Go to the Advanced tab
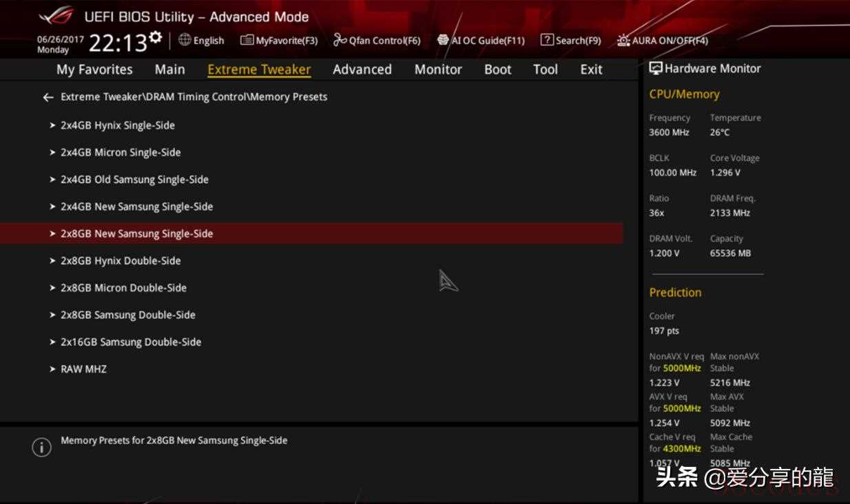This screenshot has width=850, height=504. (362, 70)
